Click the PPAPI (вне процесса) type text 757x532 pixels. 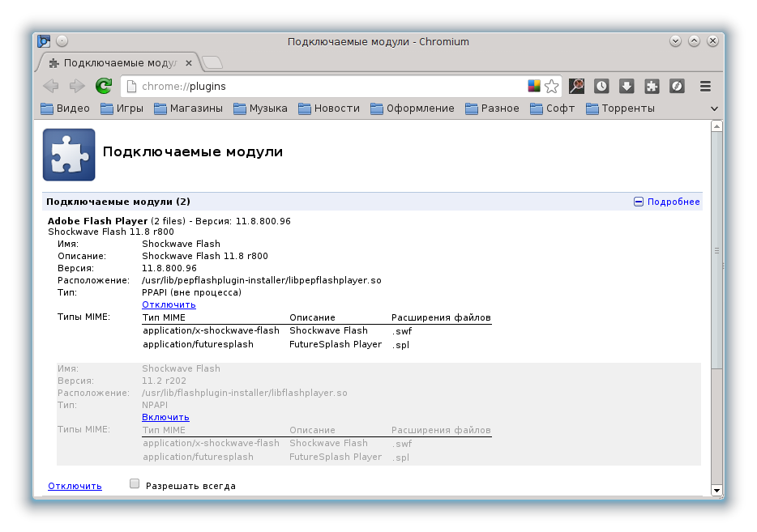(x=191, y=292)
